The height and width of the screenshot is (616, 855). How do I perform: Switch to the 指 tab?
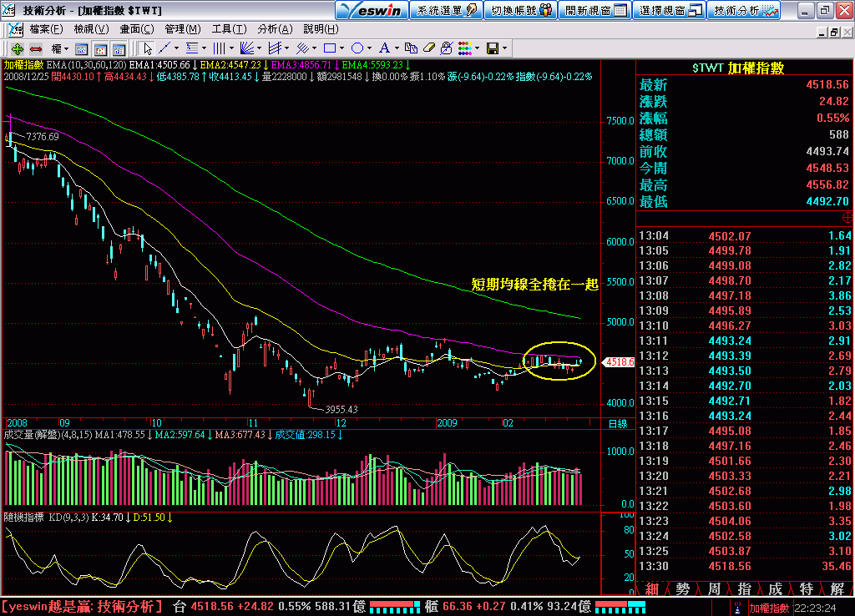(744, 588)
